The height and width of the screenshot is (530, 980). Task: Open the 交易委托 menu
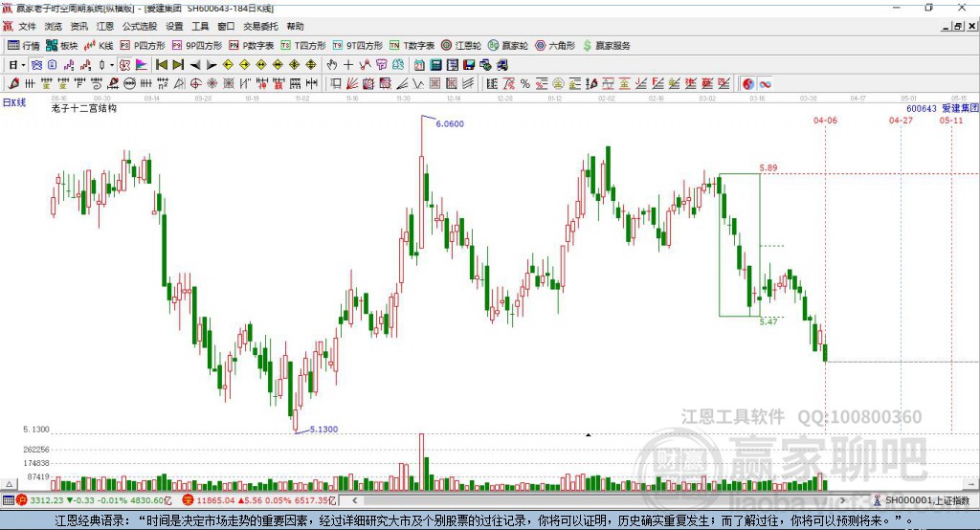pyautogui.click(x=260, y=26)
